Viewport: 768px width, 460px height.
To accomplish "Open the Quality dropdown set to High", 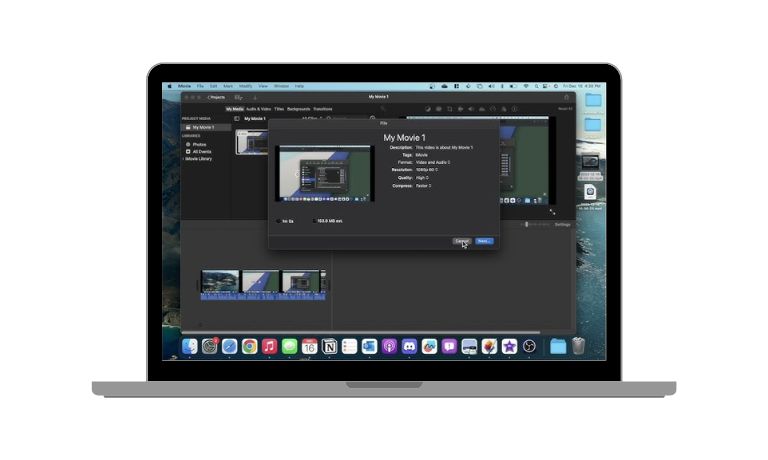I will click(x=423, y=178).
